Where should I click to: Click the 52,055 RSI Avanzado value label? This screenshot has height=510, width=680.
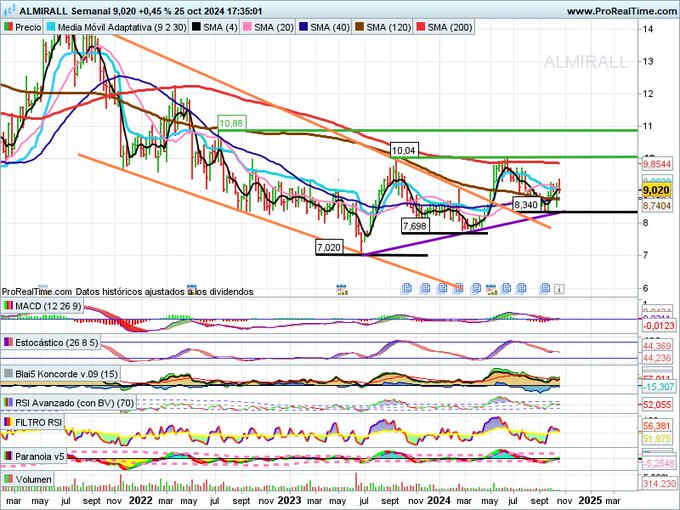click(657, 404)
